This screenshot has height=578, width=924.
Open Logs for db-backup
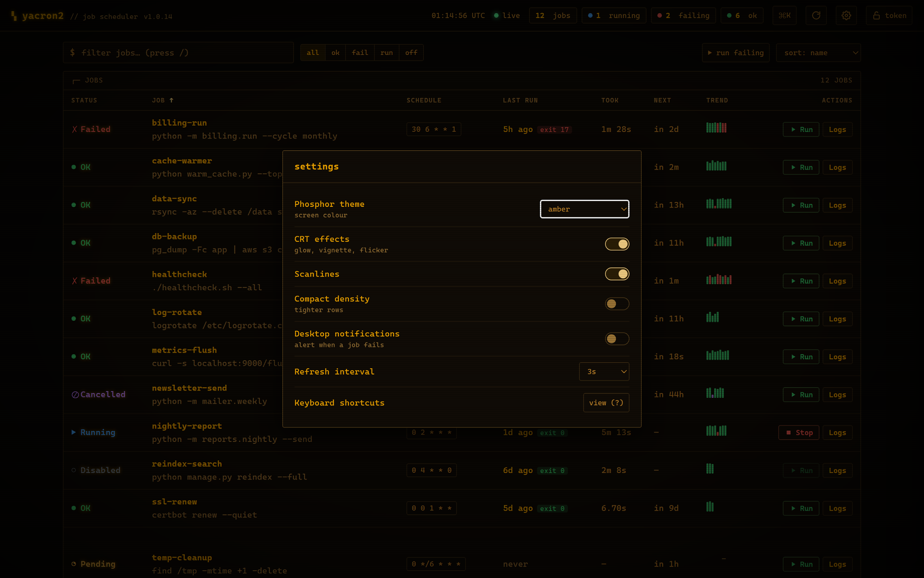click(x=837, y=243)
